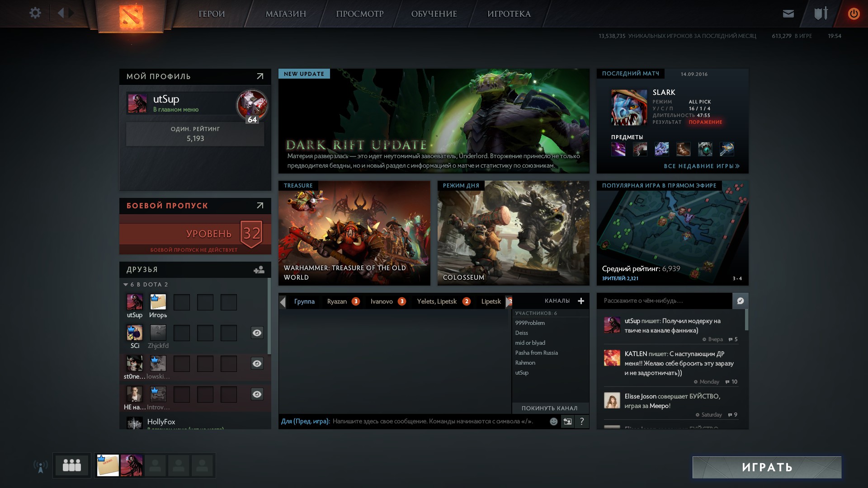Expand the Мой профиль panel arrow
Viewport: 868px width, 488px height.
point(260,76)
